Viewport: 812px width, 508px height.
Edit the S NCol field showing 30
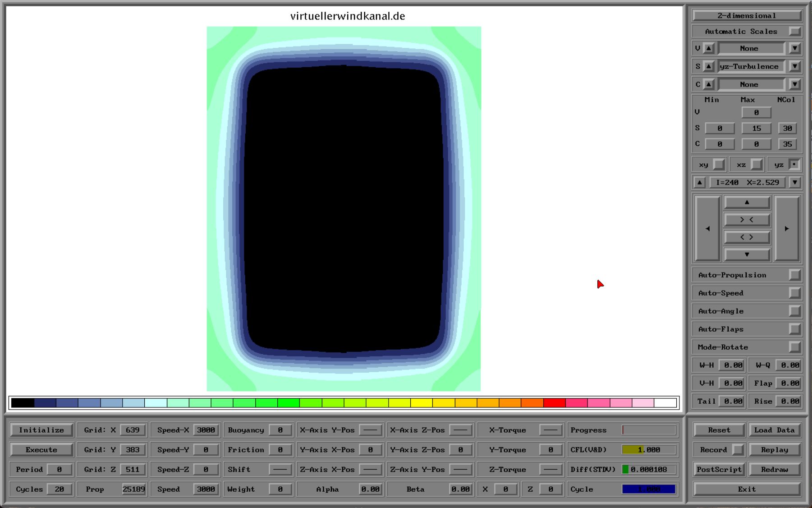point(787,128)
